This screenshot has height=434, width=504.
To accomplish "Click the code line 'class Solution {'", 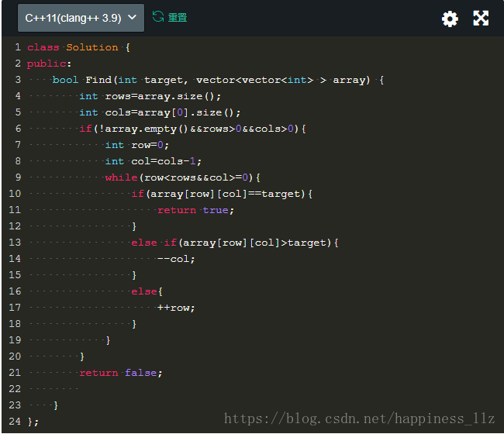I will coord(78,47).
